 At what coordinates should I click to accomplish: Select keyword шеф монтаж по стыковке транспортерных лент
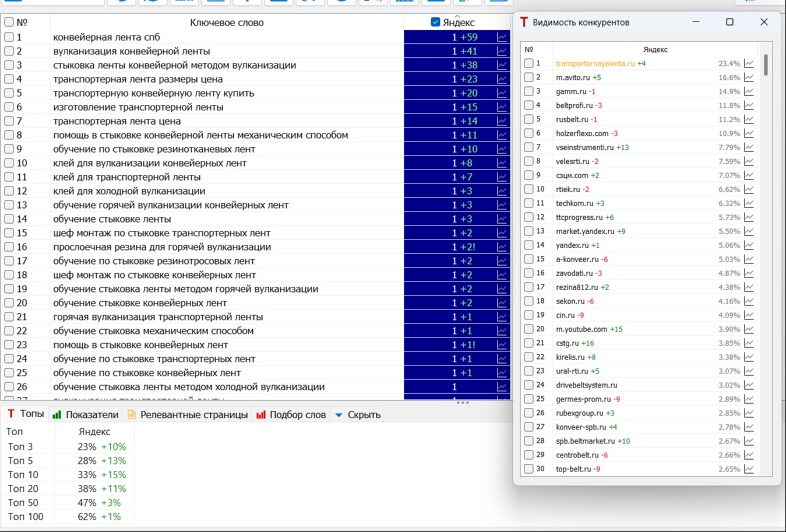point(162,233)
